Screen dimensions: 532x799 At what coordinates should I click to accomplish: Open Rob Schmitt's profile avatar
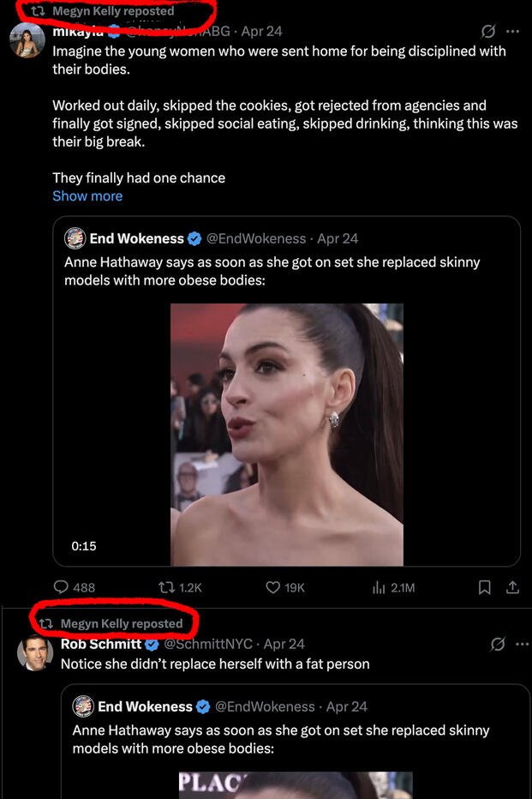pyautogui.click(x=34, y=653)
